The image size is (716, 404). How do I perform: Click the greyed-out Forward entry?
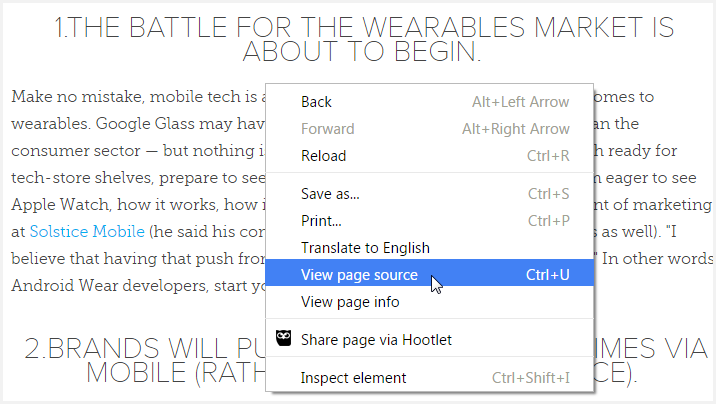[x=327, y=128]
